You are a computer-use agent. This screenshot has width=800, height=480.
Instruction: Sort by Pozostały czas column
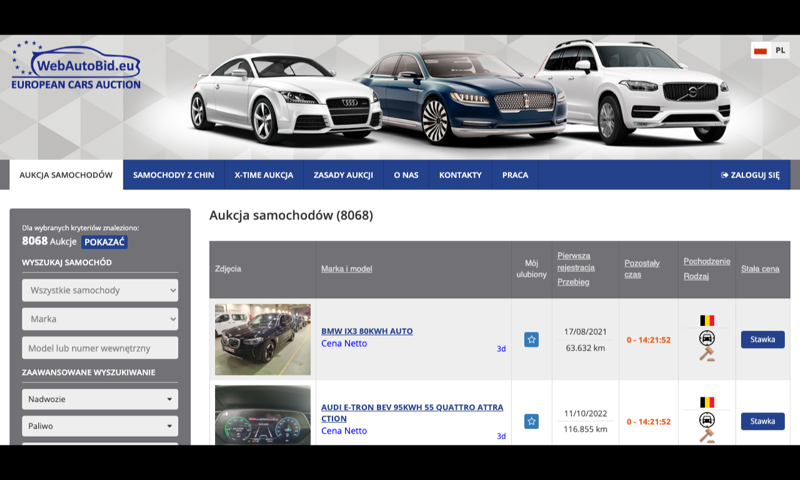[642, 269]
